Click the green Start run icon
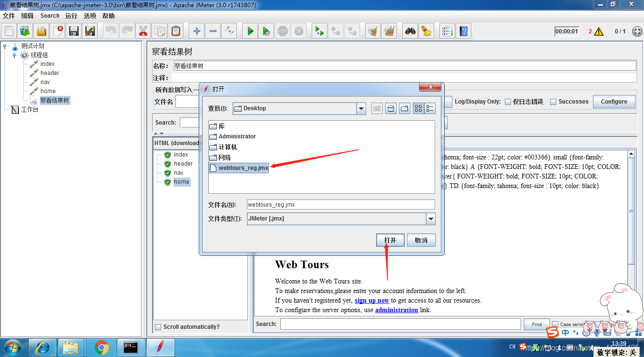This screenshot has width=644, height=357. pyautogui.click(x=250, y=31)
